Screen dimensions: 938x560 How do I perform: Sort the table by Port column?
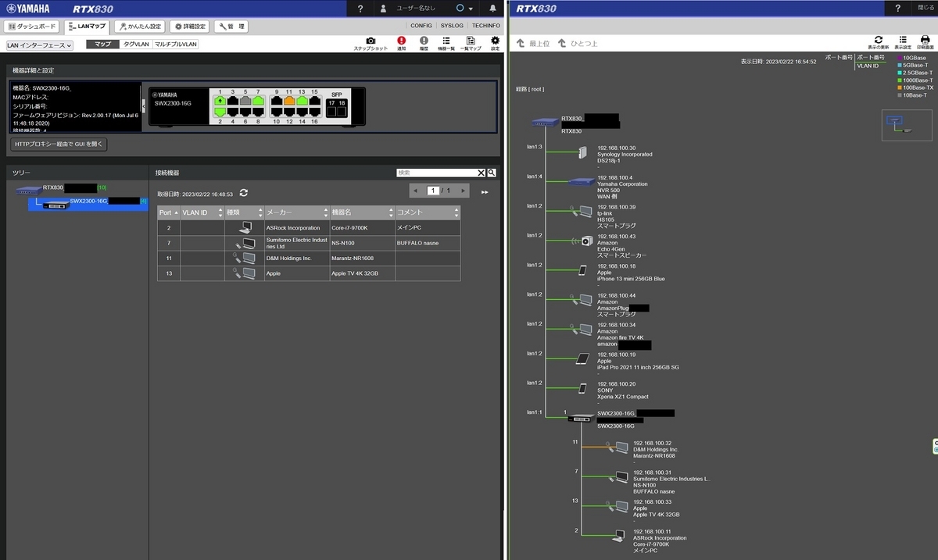click(x=168, y=212)
